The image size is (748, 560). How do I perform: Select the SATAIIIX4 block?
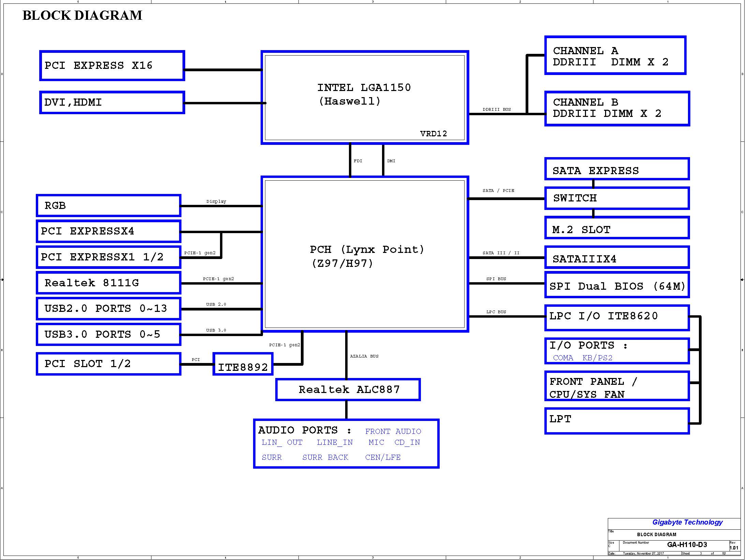(x=617, y=257)
